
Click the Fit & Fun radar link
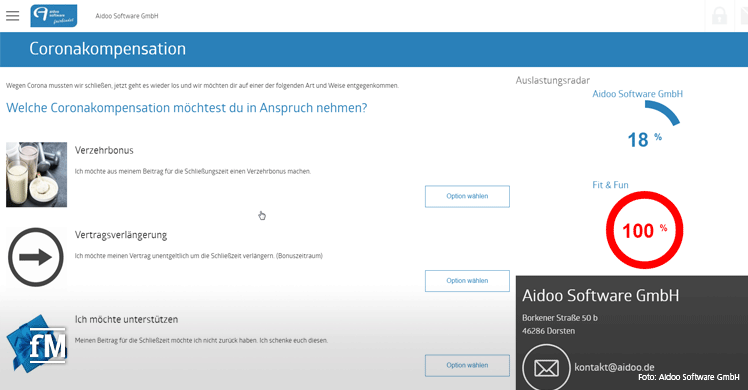pyautogui.click(x=610, y=185)
